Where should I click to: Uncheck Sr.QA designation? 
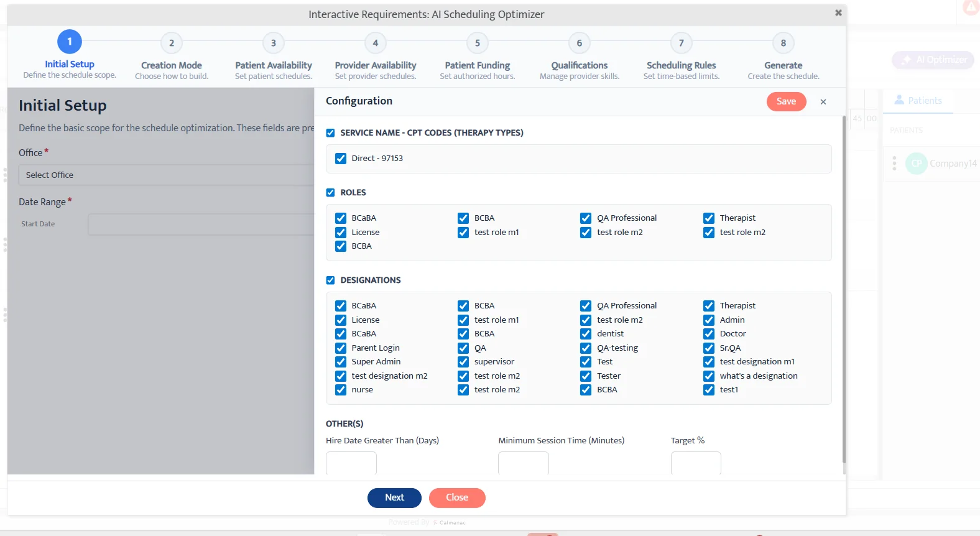pyautogui.click(x=709, y=348)
